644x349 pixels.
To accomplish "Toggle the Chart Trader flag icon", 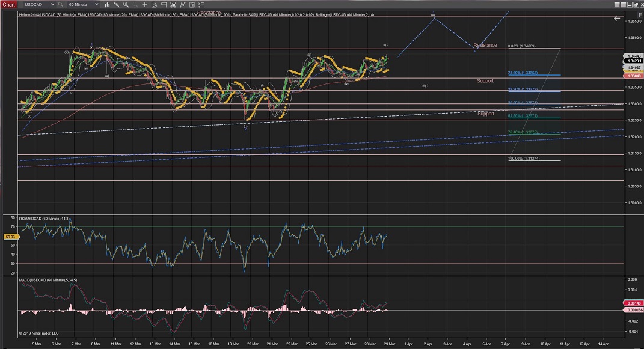I will click(164, 5).
